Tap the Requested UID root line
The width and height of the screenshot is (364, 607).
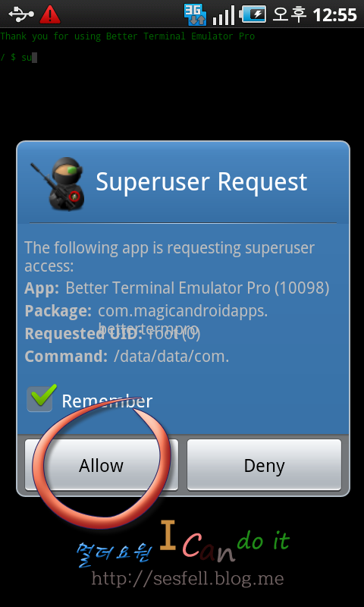pos(112,334)
